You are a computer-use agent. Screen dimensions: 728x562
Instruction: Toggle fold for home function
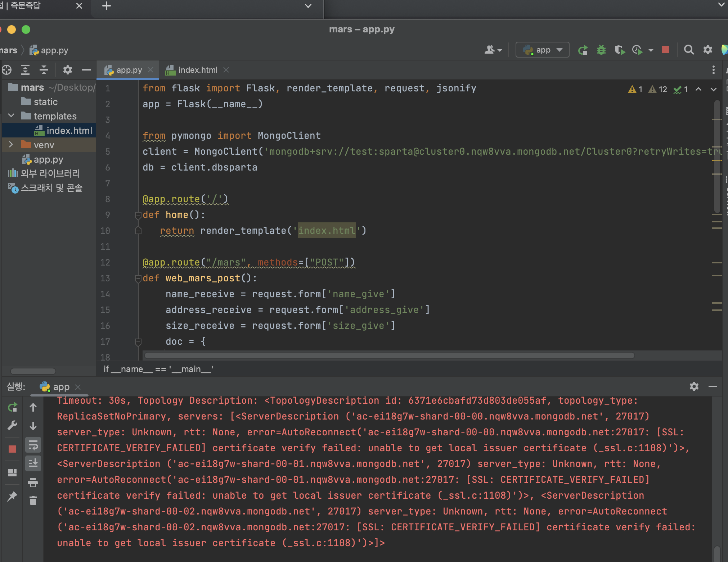click(x=138, y=215)
